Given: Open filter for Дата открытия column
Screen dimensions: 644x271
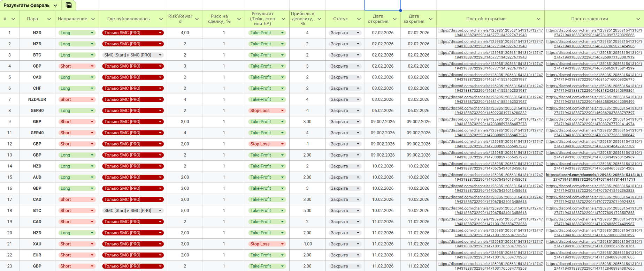Looking at the screenshot, I should click(395, 19).
